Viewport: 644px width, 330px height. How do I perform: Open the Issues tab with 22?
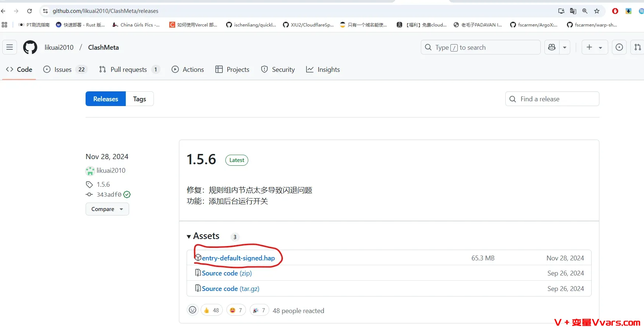pos(65,70)
